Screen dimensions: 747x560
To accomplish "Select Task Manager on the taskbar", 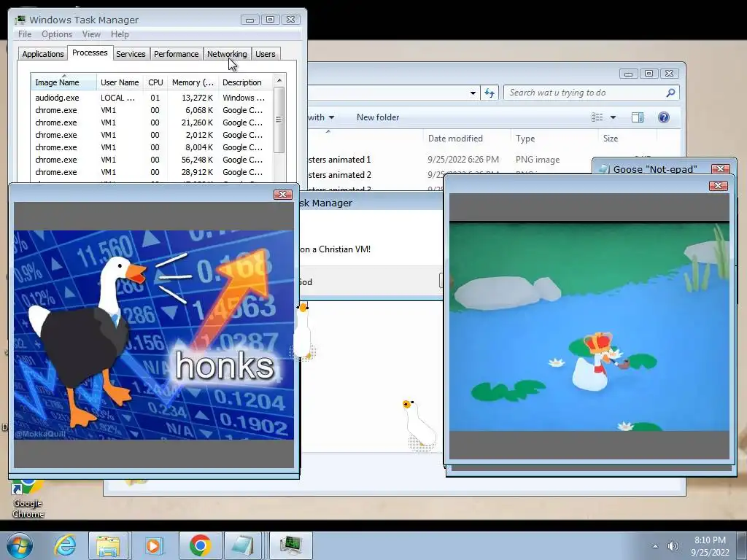I will (x=291, y=545).
